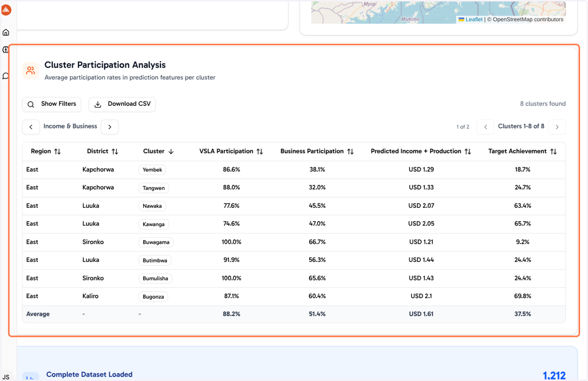Select the Nawaka cluster tag
588x381 pixels.
152,206
